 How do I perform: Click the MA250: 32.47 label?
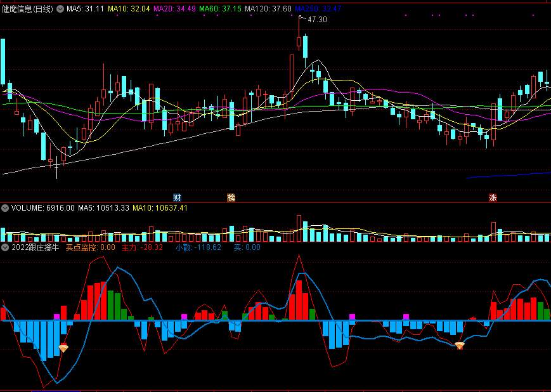[318, 9]
